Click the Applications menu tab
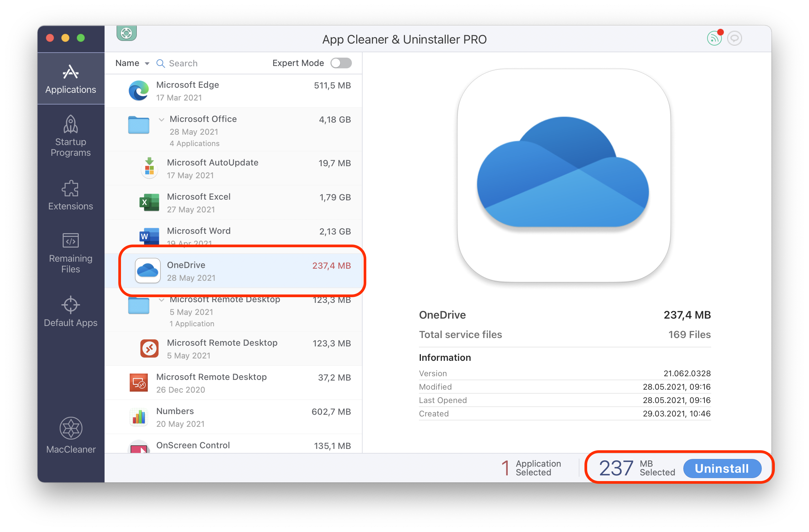 70,78
